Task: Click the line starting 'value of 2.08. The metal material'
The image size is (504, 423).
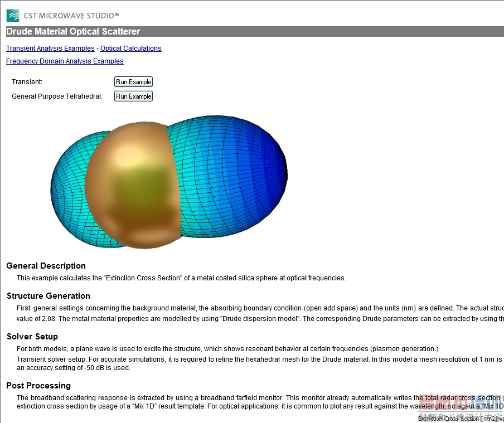Action: pyautogui.click(x=260, y=319)
